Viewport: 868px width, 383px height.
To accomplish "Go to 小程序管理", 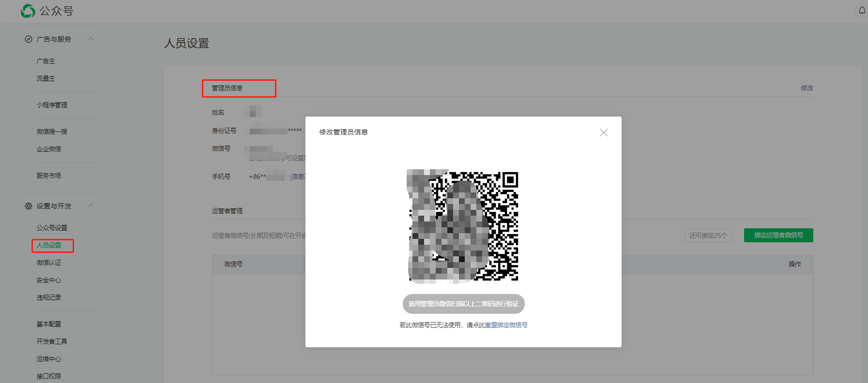I will point(52,105).
